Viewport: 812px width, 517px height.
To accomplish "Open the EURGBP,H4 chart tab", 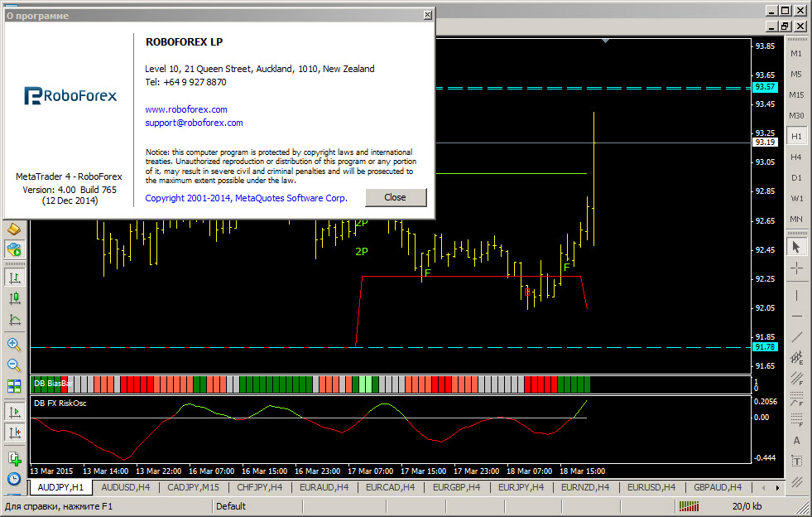I will click(456, 487).
